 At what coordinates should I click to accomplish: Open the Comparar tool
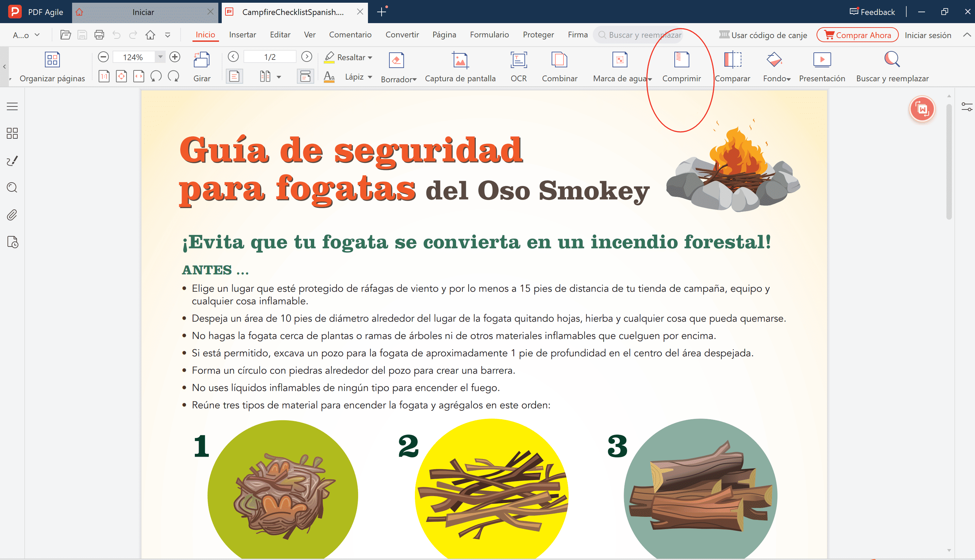(732, 67)
